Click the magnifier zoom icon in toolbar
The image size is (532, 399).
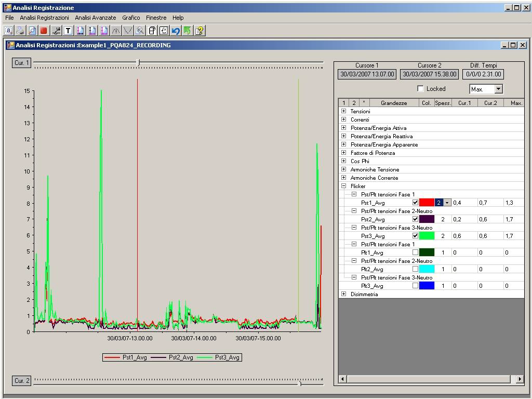click(140, 31)
